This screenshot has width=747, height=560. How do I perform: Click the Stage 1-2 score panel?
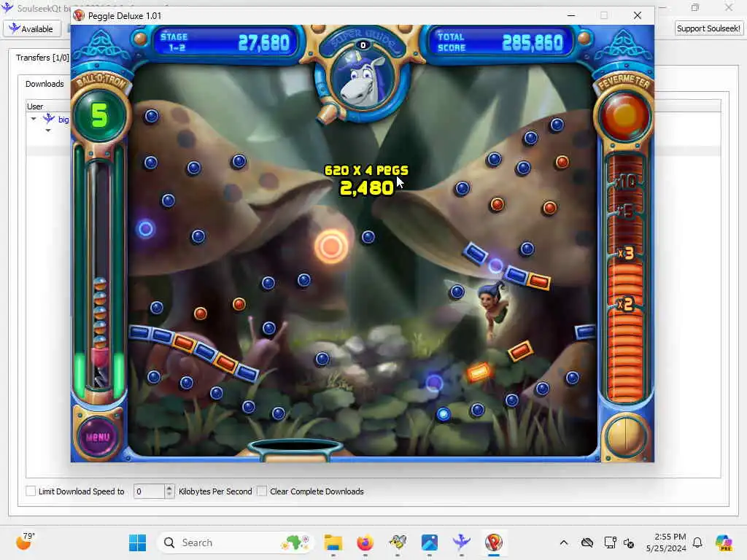click(x=226, y=42)
